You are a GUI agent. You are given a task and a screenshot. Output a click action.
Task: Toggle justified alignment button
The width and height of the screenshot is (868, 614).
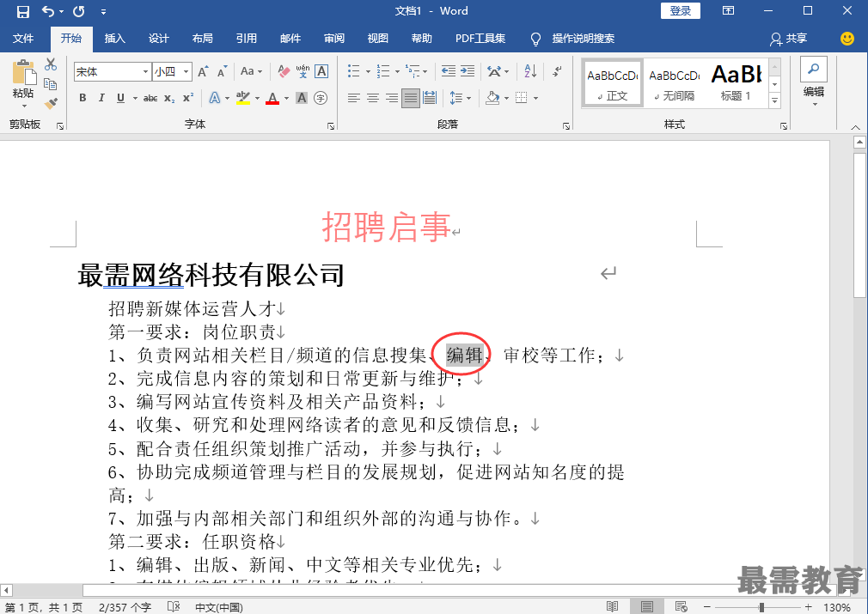pyautogui.click(x=410, y=98)
